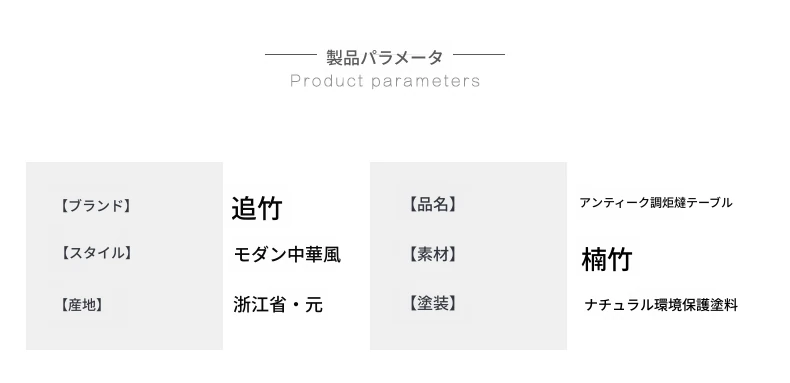Click the 【品名】 label
The height and width of the screenshot is (383, 790).
[432, 204]
